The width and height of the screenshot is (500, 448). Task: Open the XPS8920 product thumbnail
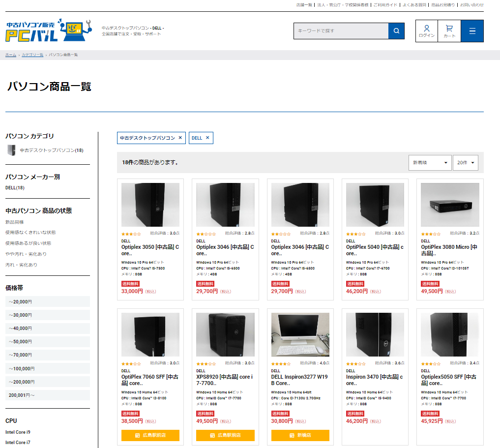226,334
